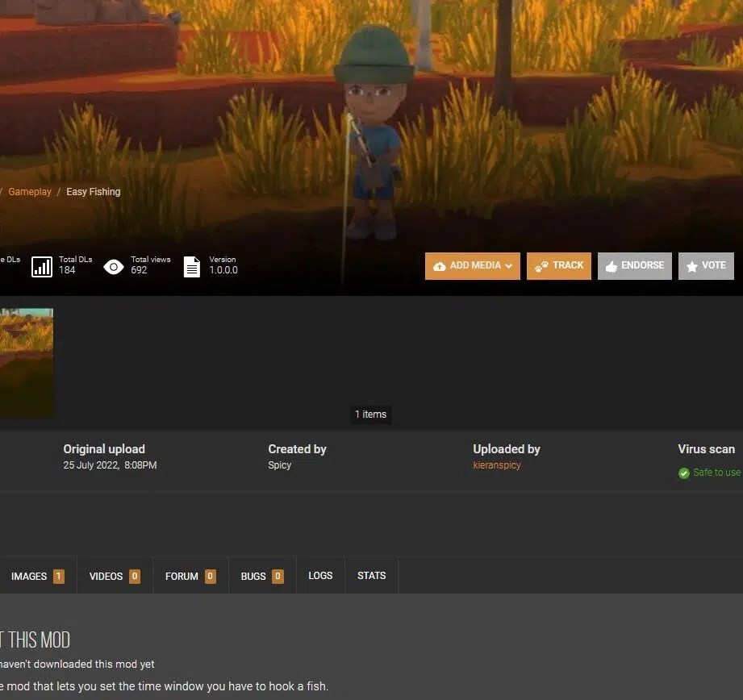Click the Total DLs bar chart icon

click(42, 267)
